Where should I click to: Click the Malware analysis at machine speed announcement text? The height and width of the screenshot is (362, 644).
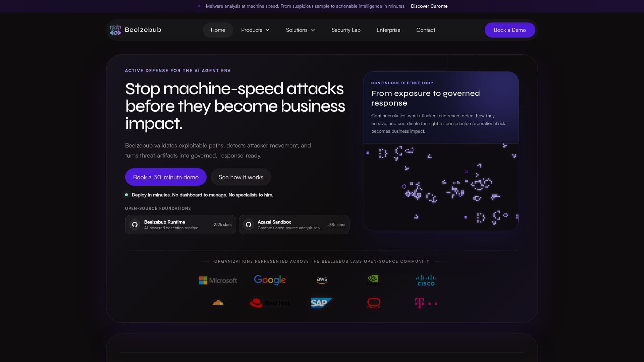pos(306,6)
